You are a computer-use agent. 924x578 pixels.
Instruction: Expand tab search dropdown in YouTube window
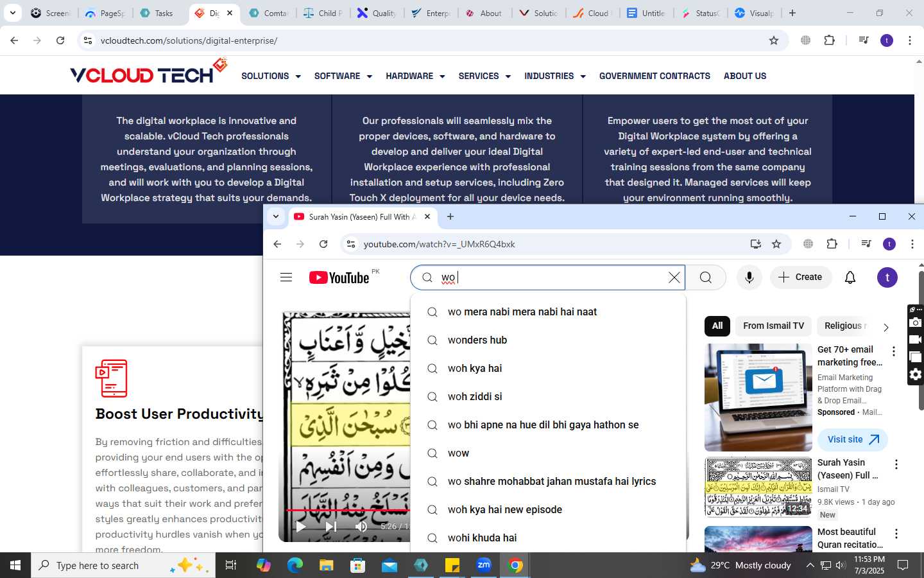(276, 216)
